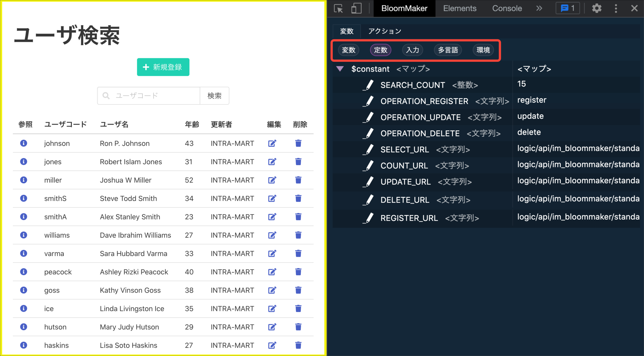The height and width of the screenshot is (356, 644).
Task: Open the Elements tab in DevTools
Action: pos(460,9)
